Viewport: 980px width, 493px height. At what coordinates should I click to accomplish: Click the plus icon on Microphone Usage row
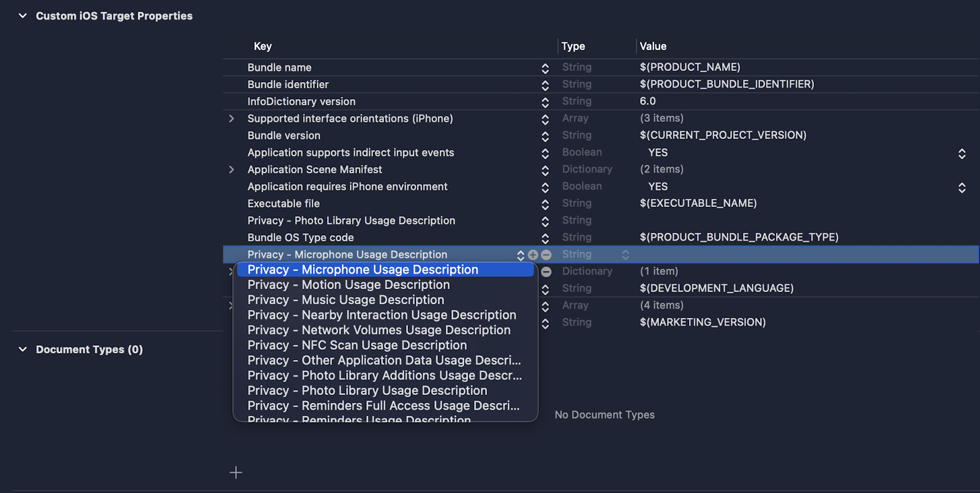[533, 255]
